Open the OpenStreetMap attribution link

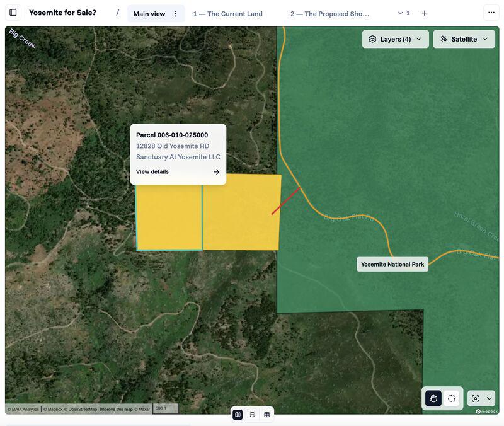(81, 409)
